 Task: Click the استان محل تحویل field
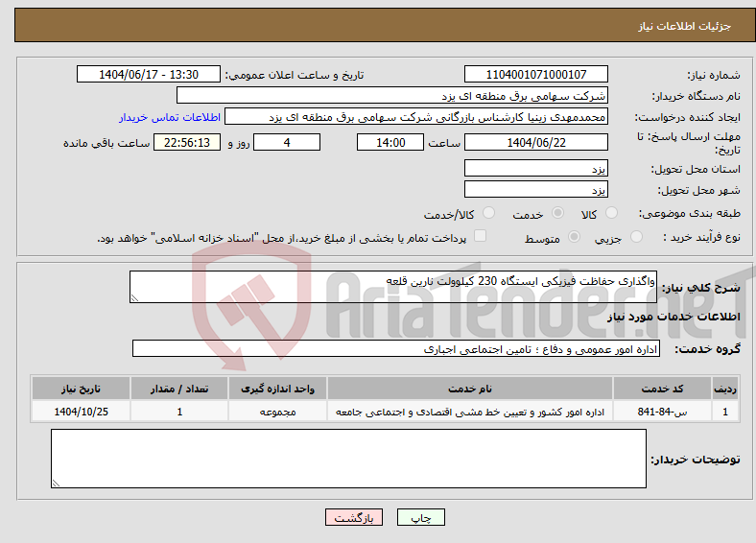[x=535, y=168]
